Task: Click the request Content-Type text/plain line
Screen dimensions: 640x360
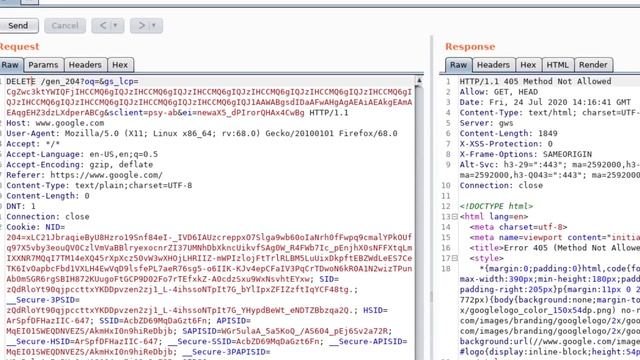Action: (99, 186)
